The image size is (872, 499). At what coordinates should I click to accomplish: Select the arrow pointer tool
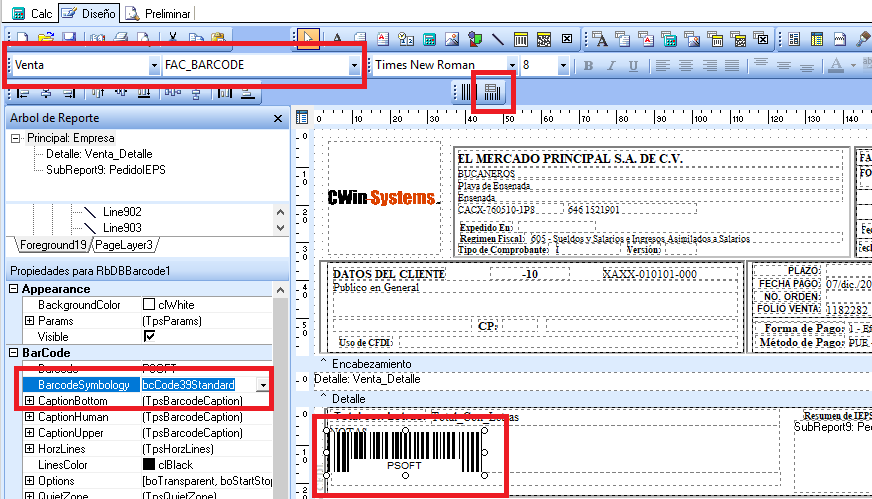coord(309,39)
